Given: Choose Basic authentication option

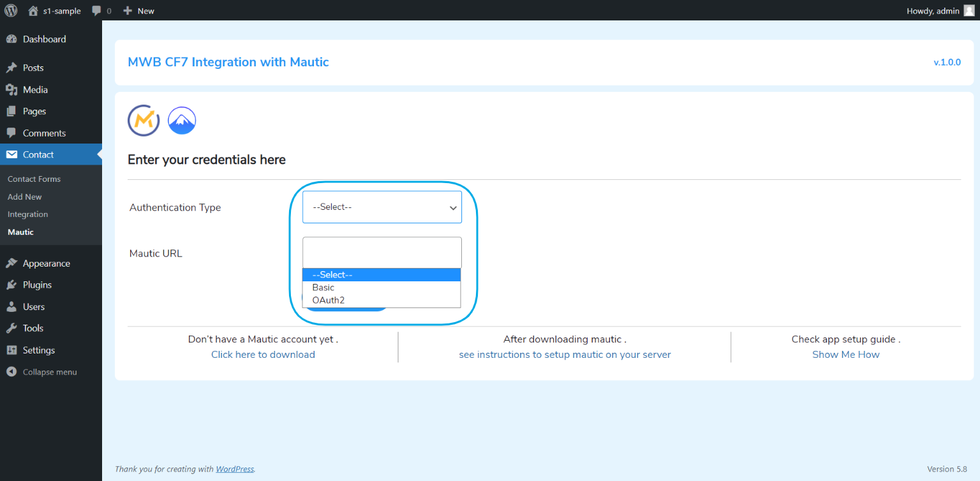Looking at the screenshot, I should [x=382, y=288].
